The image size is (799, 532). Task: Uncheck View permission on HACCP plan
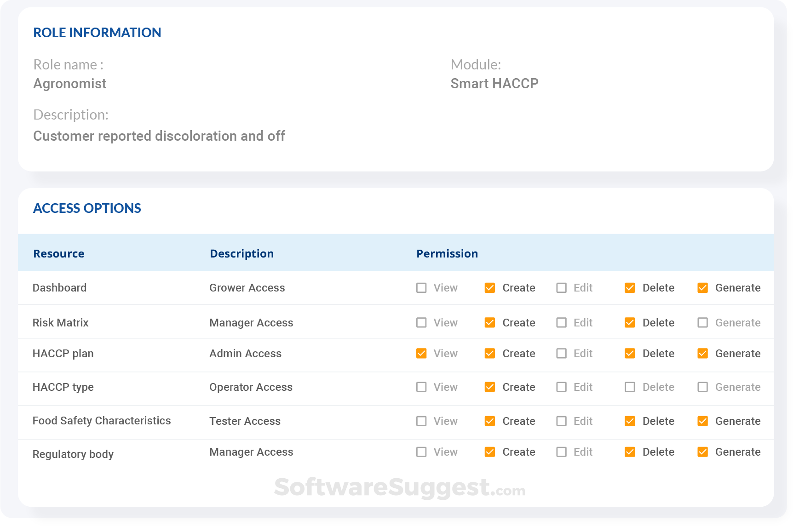click(x=421, y=353)
